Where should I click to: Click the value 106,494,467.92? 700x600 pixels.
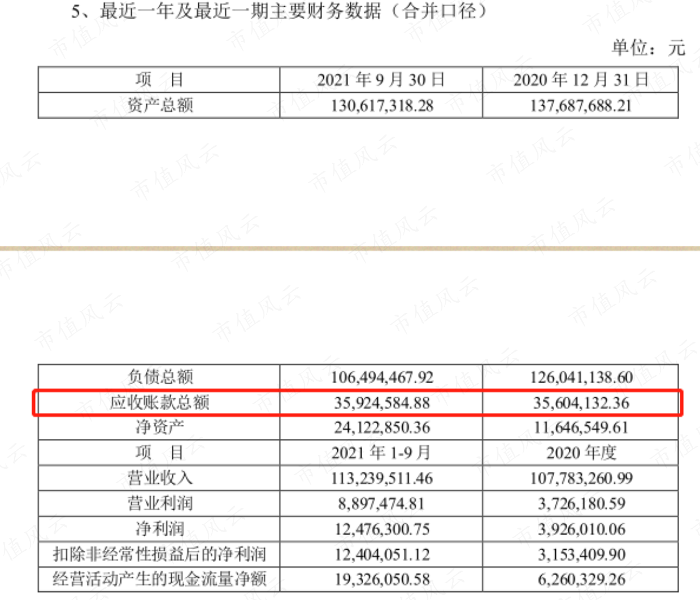point(382,377)
